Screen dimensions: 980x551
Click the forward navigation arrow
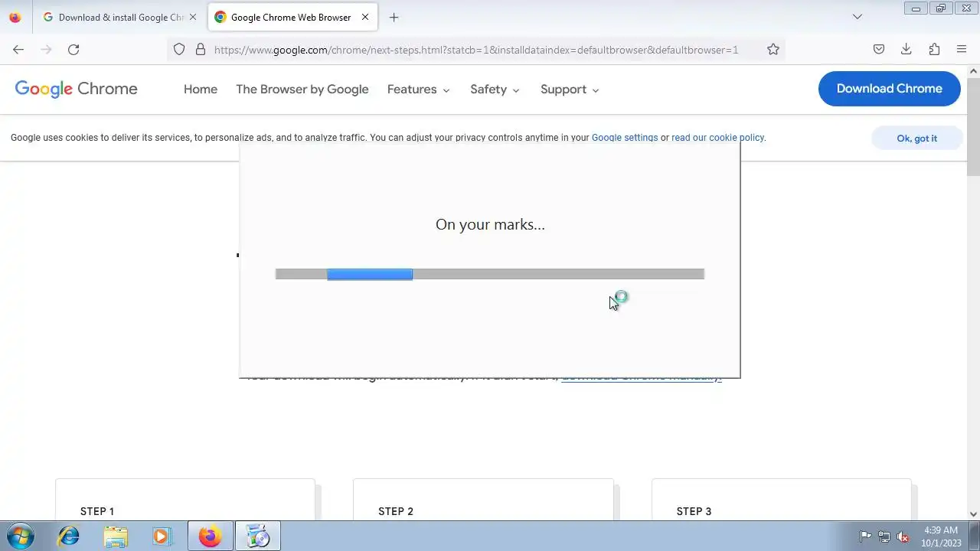tap(46, 49)
